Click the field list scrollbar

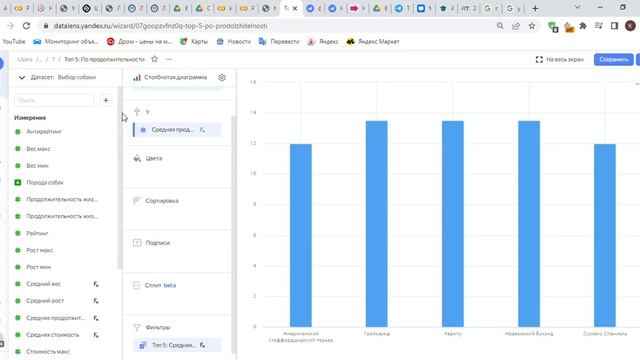coord(120,178)
